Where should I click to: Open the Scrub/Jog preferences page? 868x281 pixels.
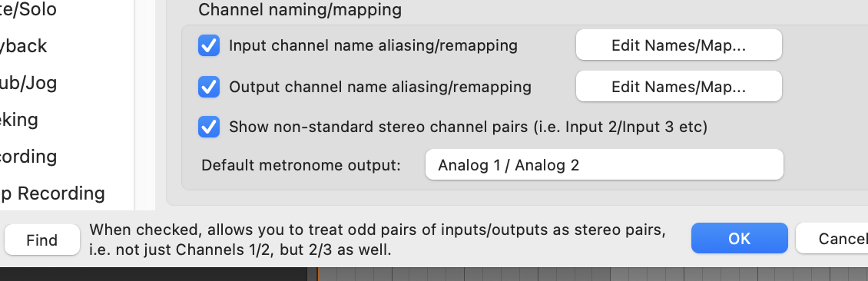(x=28, y=83)
